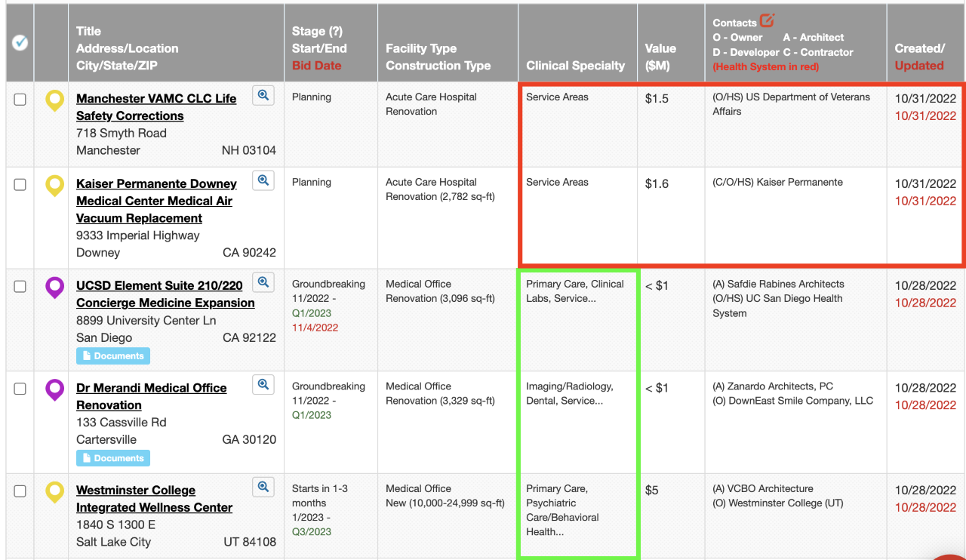Click red bid date 11/4/2022

(x=315, y=328)
